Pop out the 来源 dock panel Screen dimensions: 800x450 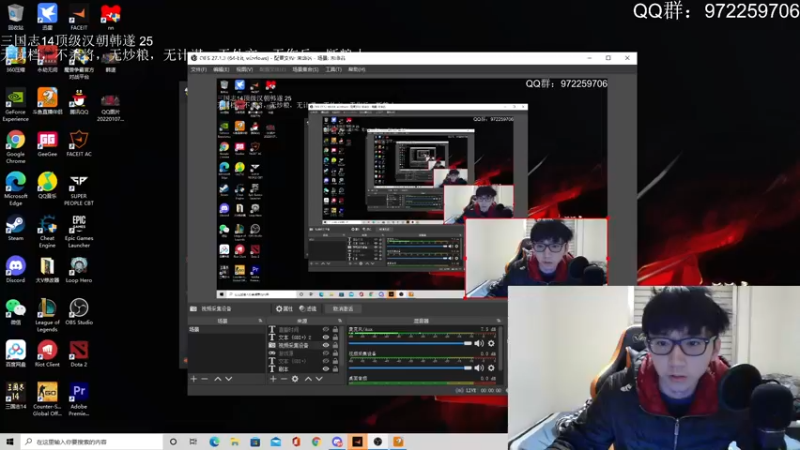tap(340, 321)
